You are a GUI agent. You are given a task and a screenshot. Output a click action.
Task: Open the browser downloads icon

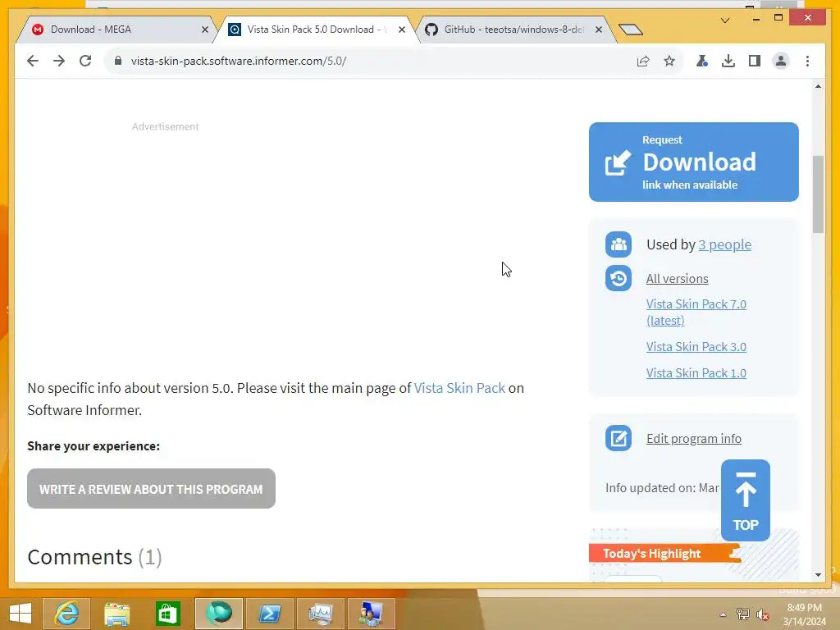pos(728,61)
